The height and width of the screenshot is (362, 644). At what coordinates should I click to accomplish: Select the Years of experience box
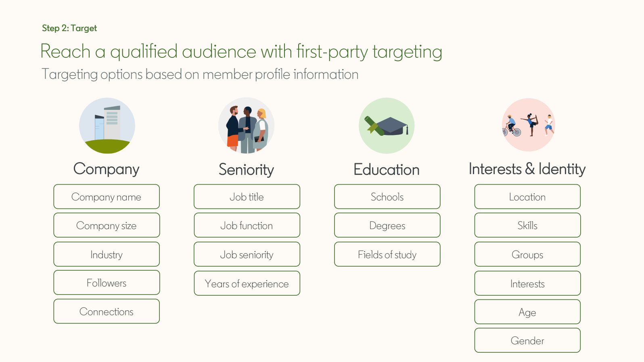click(x=247, y=284)
